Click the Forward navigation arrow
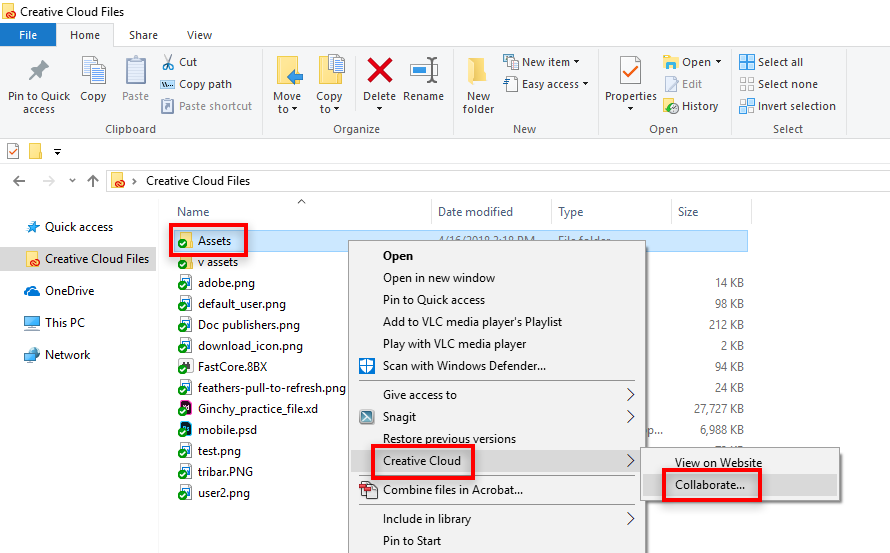This screenshot has width=890, height=553. click(x=49, y=181)
